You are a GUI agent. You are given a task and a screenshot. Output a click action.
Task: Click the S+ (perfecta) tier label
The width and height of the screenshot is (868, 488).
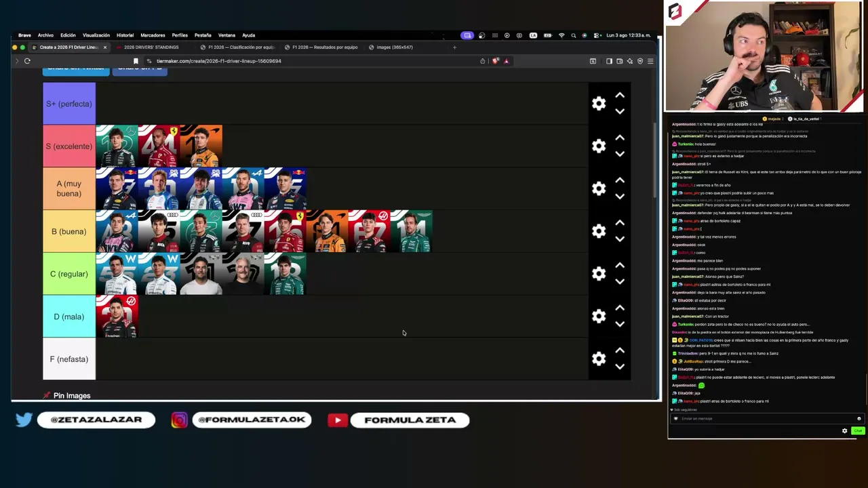(69, 104)
